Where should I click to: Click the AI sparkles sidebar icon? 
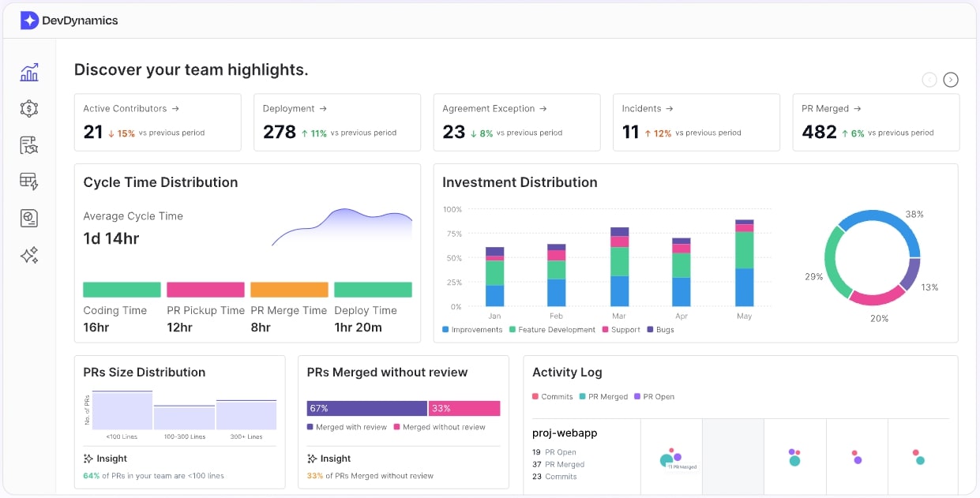29,255
